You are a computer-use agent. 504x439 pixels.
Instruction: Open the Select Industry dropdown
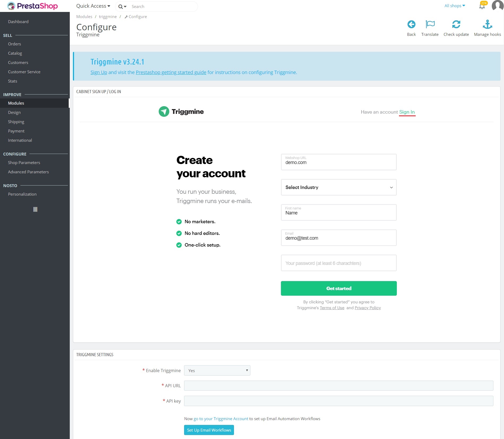(339, 187)
